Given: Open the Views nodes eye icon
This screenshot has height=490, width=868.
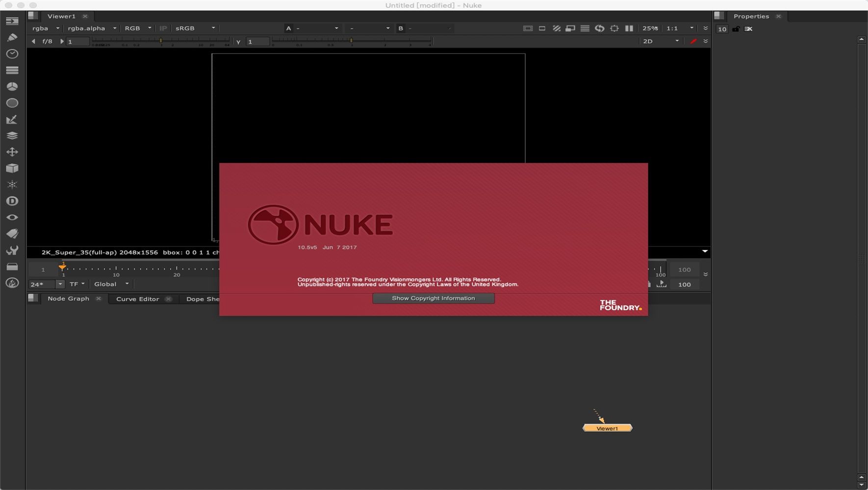Looking at the screenshot, I should point(12,217).
